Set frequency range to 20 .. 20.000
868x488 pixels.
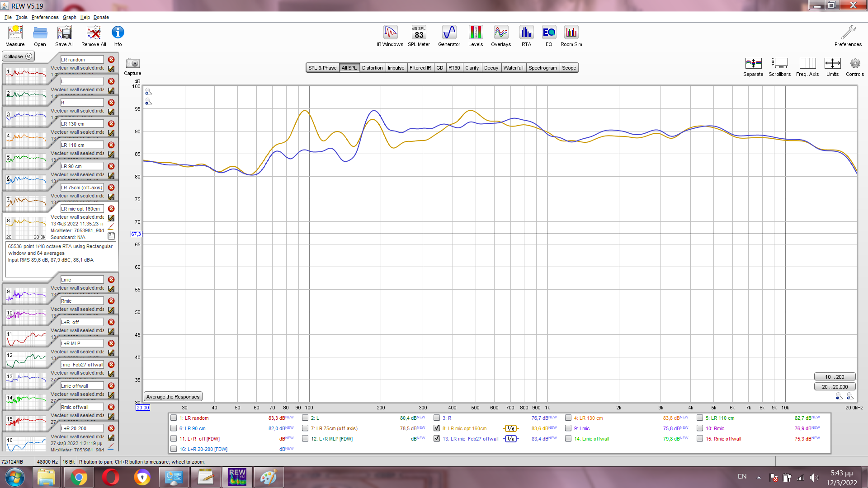[x=835, y=387]
